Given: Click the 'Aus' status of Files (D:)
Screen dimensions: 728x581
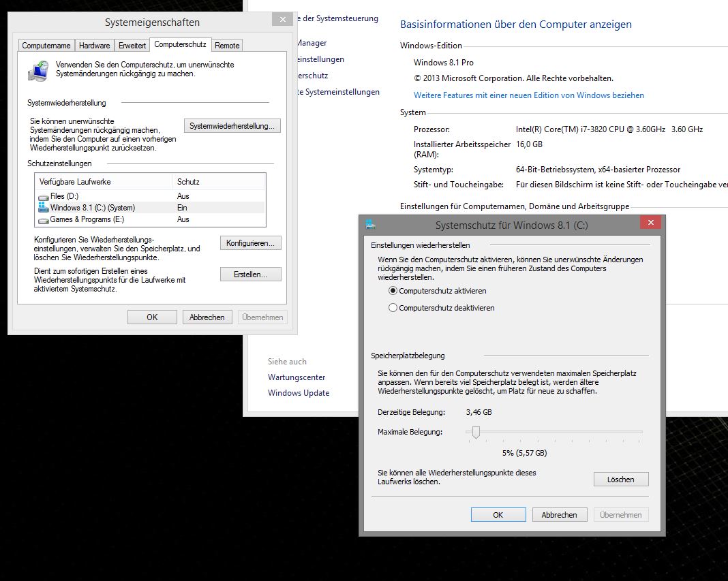Looking at the screenshot, I should [x=183, y=196].
